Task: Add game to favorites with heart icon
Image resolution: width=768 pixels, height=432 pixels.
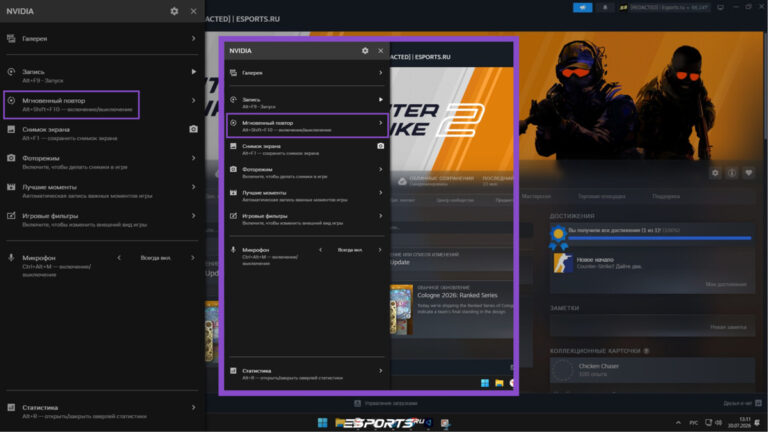Action: pos(748,173)
